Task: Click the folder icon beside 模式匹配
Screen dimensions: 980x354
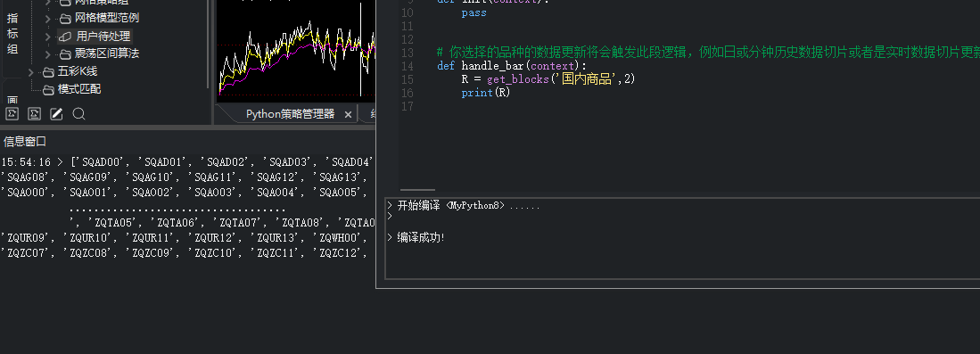Action: pos(48,89)
